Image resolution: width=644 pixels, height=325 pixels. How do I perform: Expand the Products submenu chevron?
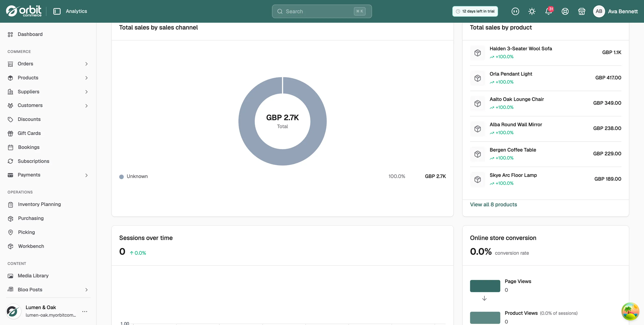click(87, 78)
